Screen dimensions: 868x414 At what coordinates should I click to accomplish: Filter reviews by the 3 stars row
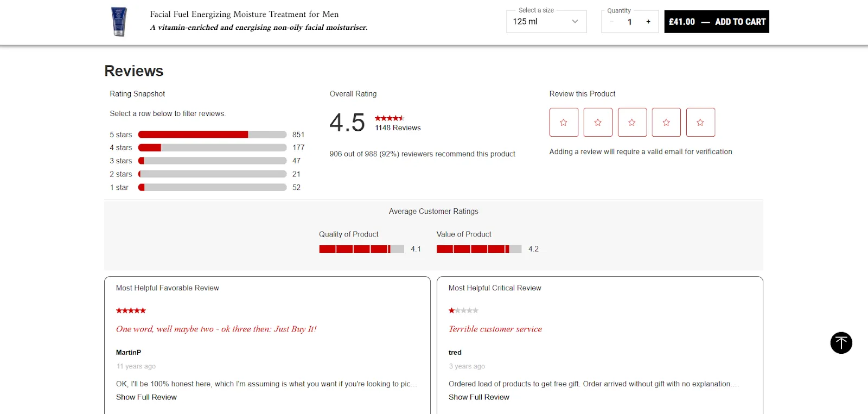207,161
